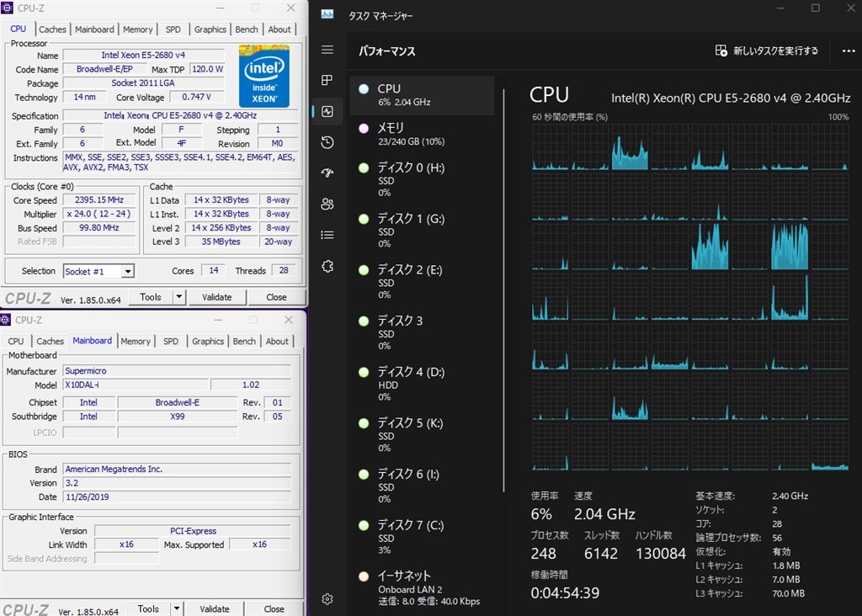The height and width of the screenshot is (616, 862).
Task: Select ディスク 6 (I:) in performance list
Action: click(x=422, y=486)
